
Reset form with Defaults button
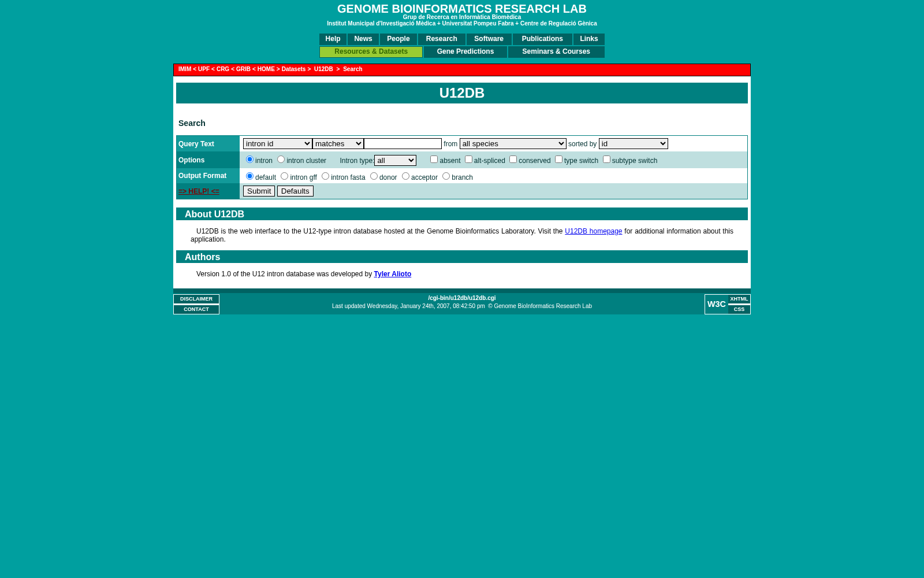pos(295,191)
